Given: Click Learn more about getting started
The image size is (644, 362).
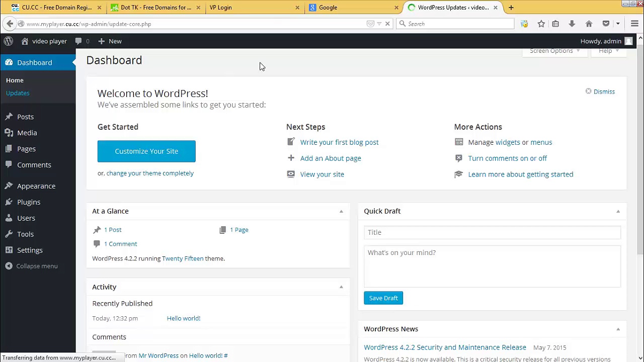Looking at the screenshot, I should click(520, 174).
